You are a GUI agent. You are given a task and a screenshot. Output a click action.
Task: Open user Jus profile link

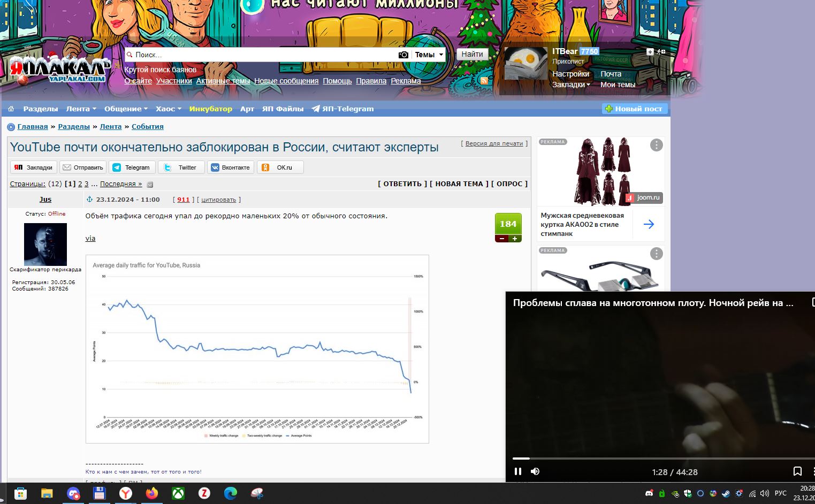45,200
